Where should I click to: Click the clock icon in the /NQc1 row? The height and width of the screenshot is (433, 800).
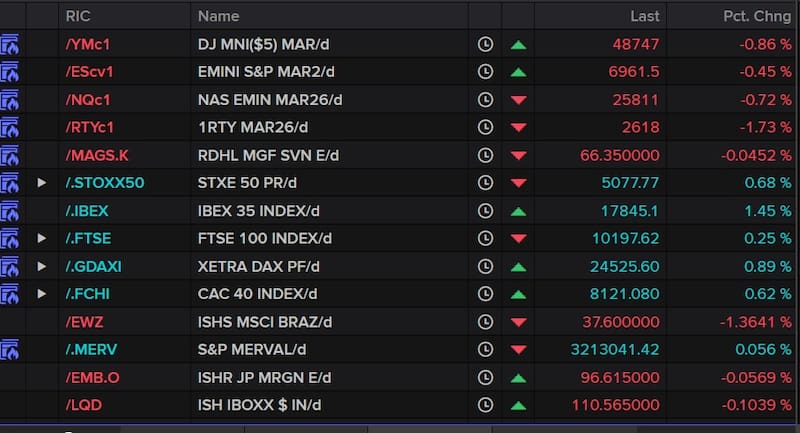point(486,100)
